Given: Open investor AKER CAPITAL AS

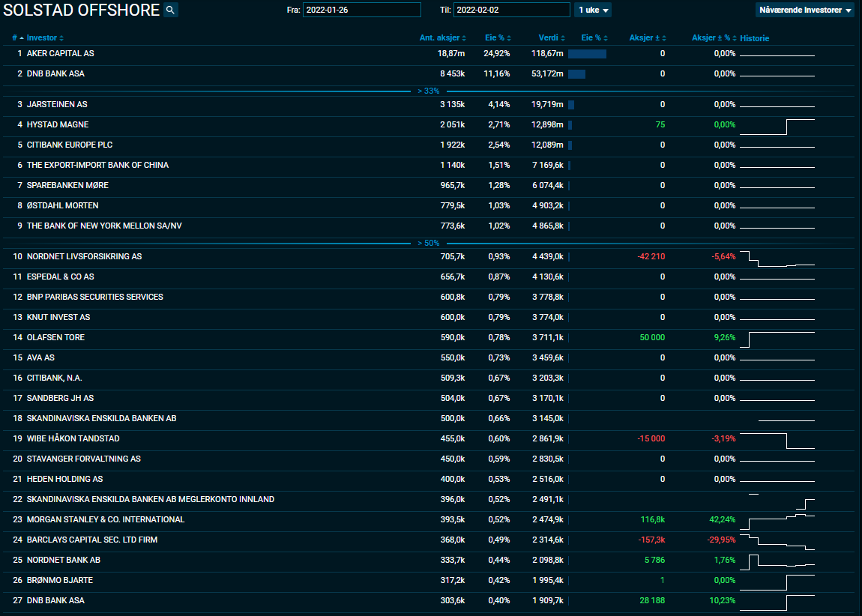Looking at the screenshot, I should tap(61, 53).
